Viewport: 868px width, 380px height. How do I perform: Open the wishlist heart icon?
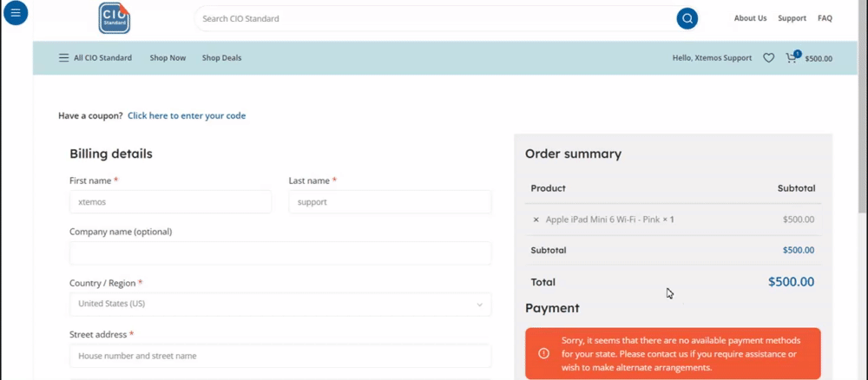point(768,58)
